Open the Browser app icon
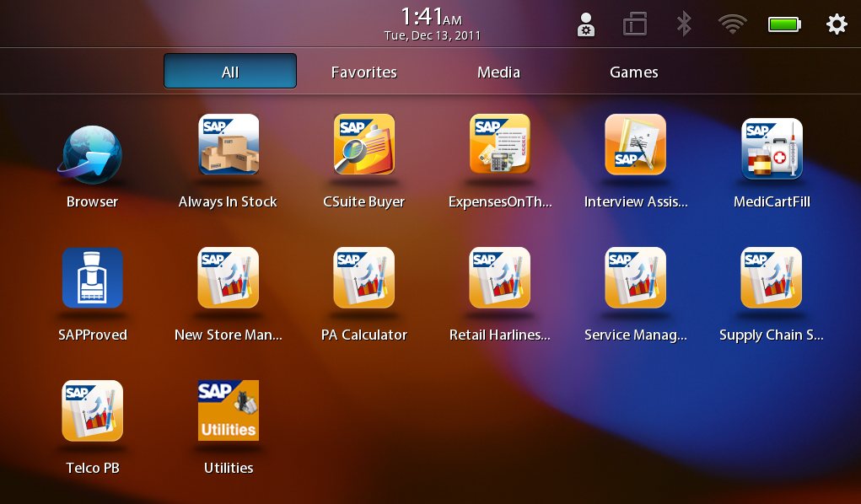This screenshot has height=504, width=861. click(x=91, y=155)
